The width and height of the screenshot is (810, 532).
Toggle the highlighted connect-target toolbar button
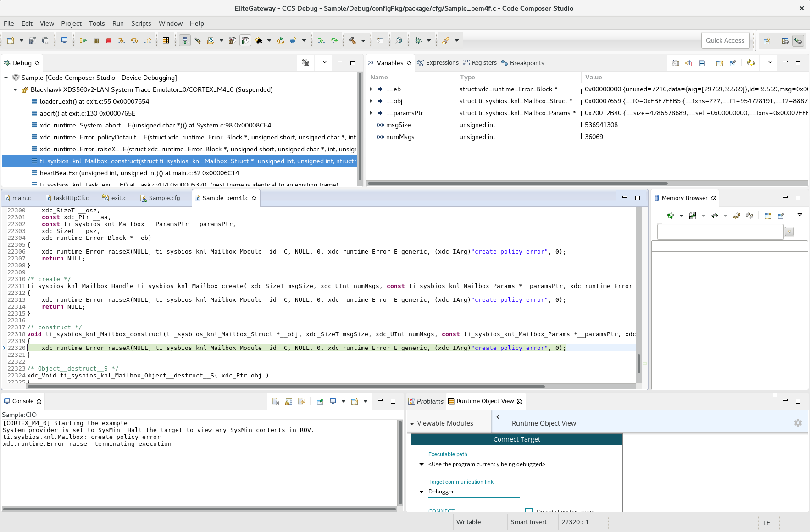185,40
